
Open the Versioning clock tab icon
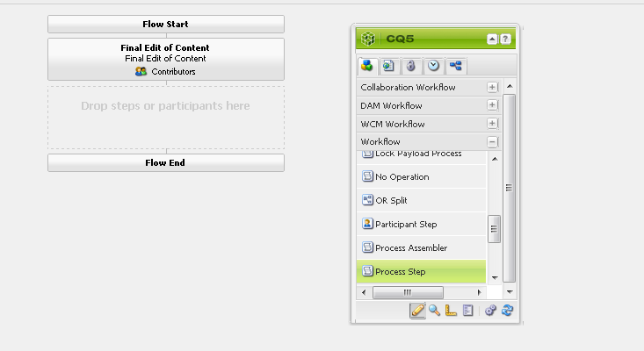[434, 66]
